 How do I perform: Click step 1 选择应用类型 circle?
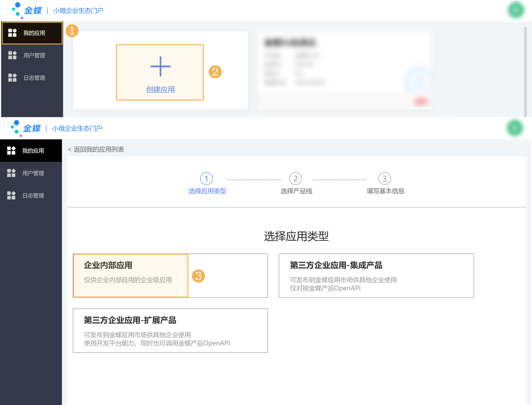tap(207, 179)
